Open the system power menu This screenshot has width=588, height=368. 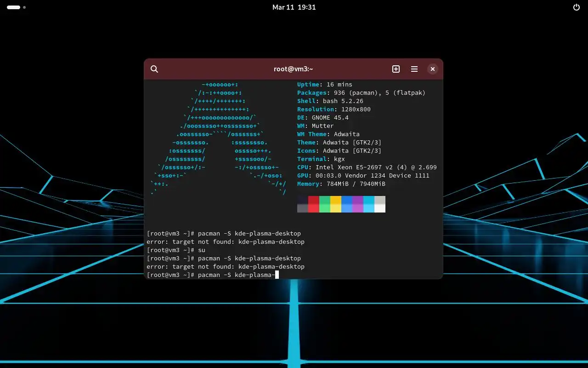(577, 7)
